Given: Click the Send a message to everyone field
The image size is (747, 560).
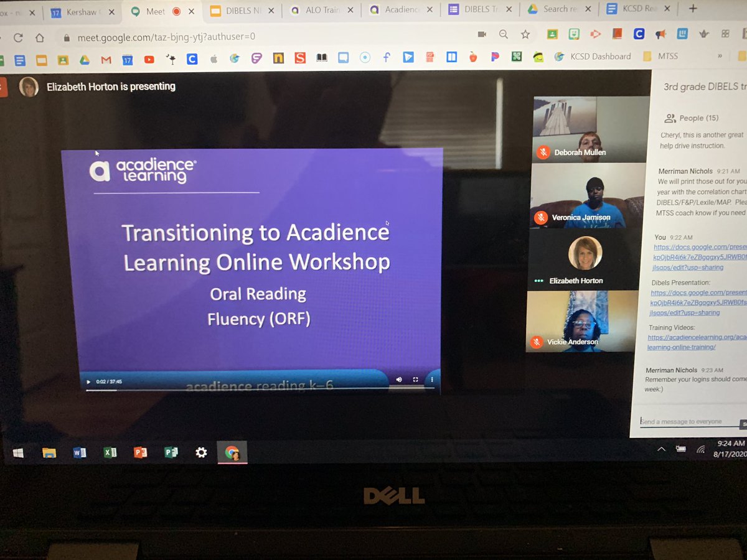Looking at the screenshot, I should (x=689, y=421).
